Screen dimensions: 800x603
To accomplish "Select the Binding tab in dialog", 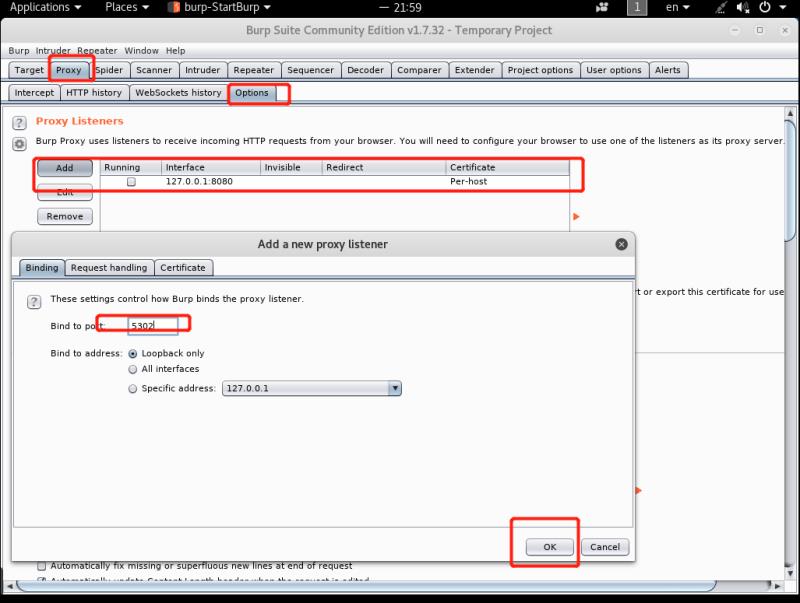I will [42, 268].
